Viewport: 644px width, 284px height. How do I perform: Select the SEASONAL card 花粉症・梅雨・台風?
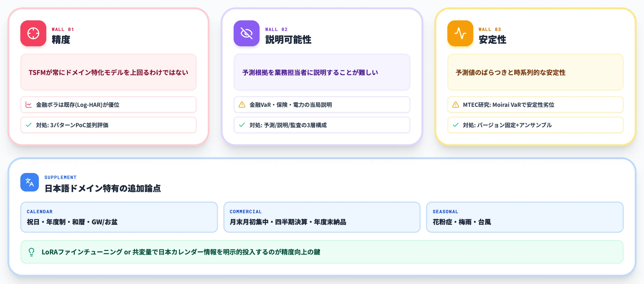tap(525, 217)
